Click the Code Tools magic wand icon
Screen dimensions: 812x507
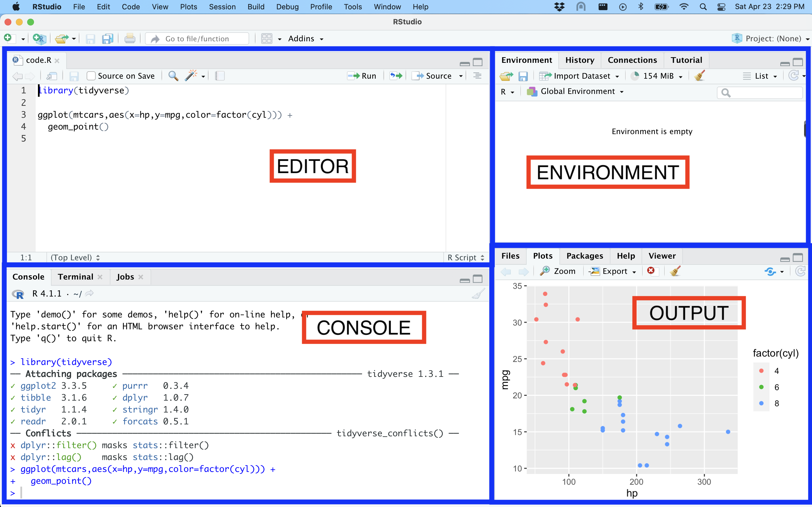[x=191, y=76]
